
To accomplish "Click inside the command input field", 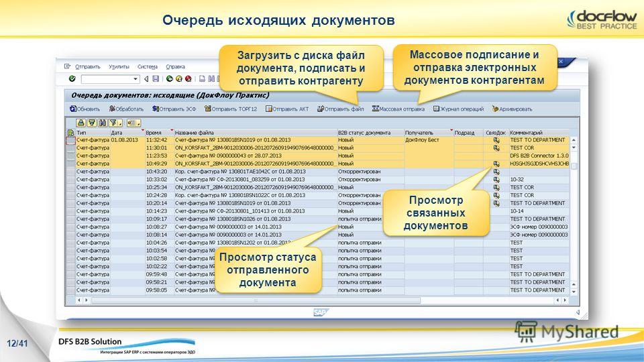I will click(x=107, y=79).
